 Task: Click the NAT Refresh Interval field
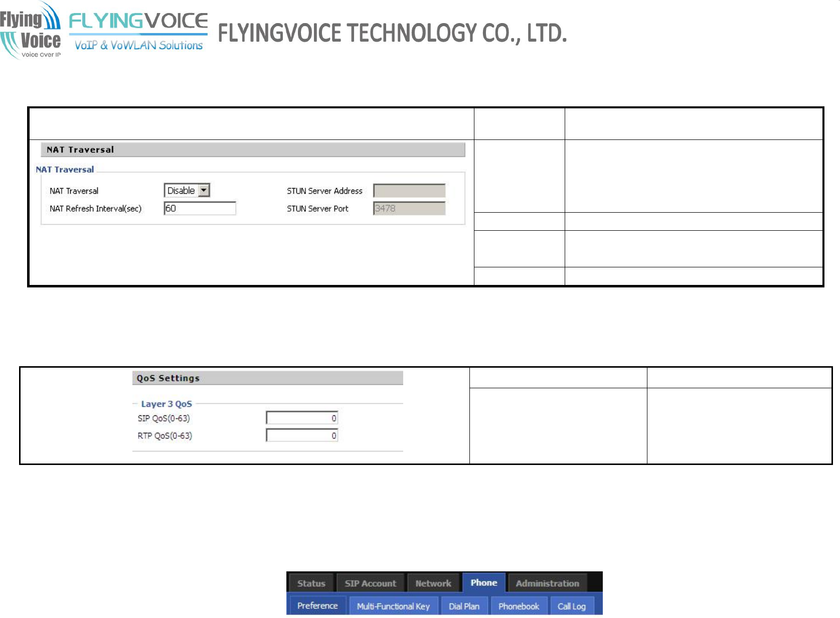click(x=200, y=209)
